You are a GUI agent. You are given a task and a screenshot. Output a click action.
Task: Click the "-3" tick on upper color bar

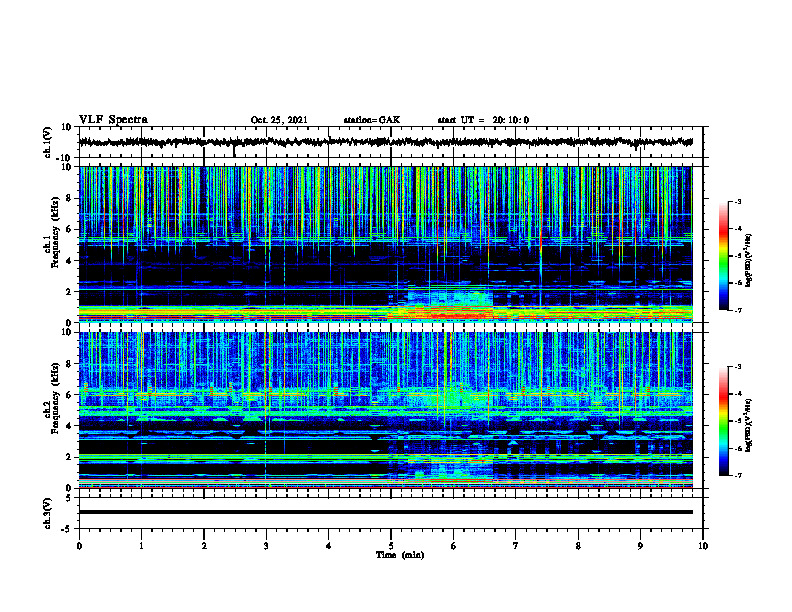point(737,202)
